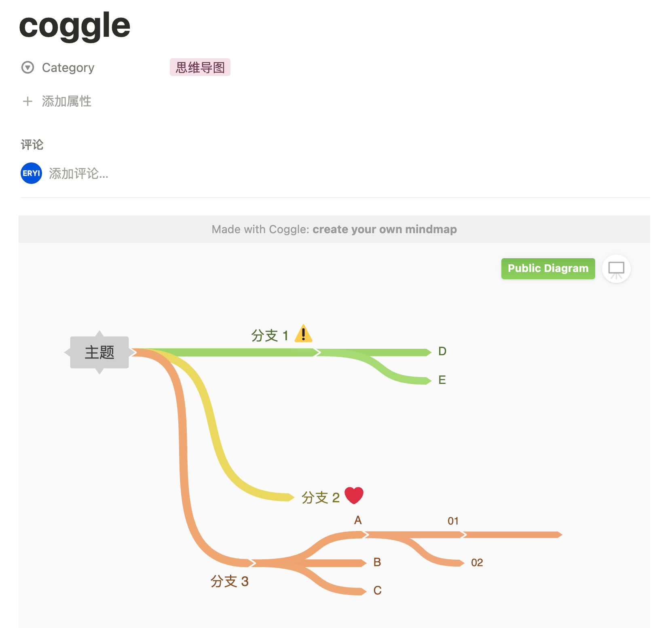This screenshot has height=628, width=672.
Task: Click the Category property label
Action: pos(68,67)
